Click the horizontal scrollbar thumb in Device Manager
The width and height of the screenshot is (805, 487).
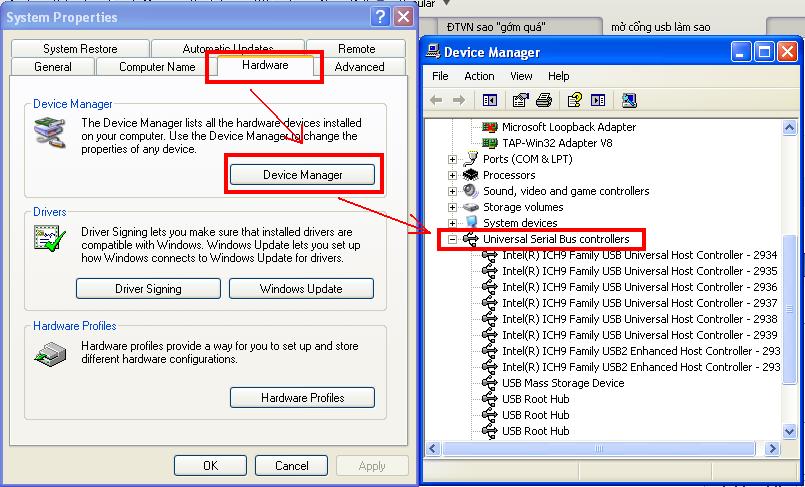coord(599,449)
